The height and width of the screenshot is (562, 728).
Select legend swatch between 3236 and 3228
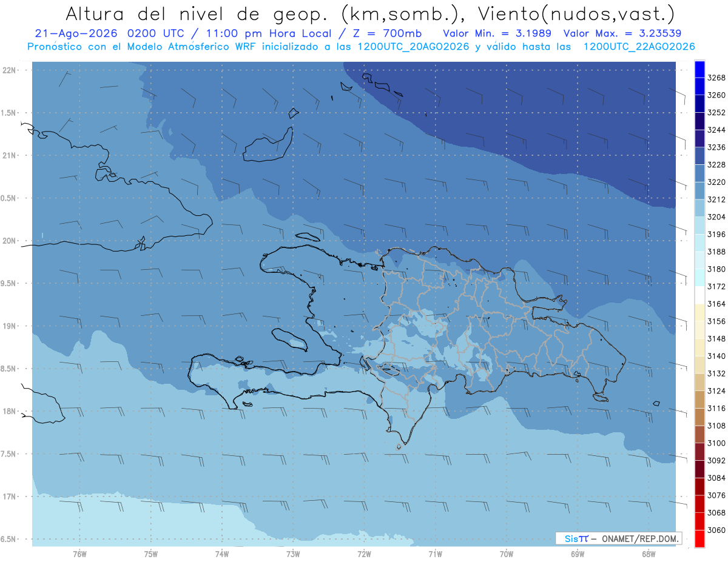699,156
